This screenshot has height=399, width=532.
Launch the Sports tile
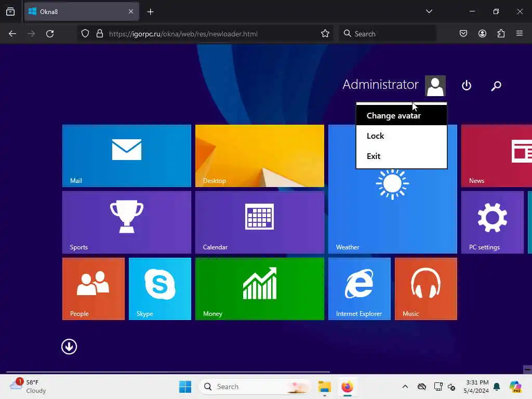click(x=127, y=222)
